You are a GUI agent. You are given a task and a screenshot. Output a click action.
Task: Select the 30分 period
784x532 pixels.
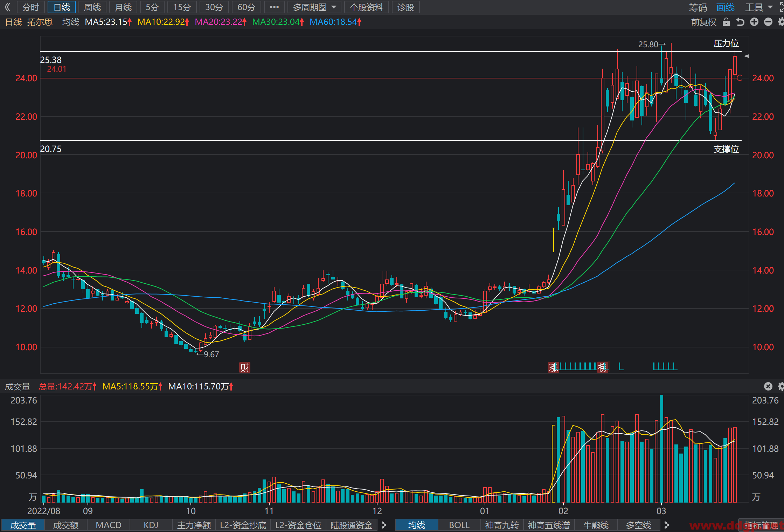click(214, 7)
